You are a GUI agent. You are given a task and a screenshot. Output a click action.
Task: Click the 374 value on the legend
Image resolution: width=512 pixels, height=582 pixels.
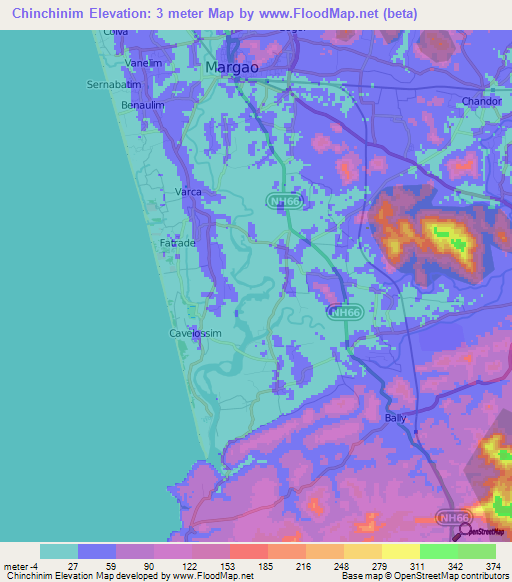coord(493,567)
